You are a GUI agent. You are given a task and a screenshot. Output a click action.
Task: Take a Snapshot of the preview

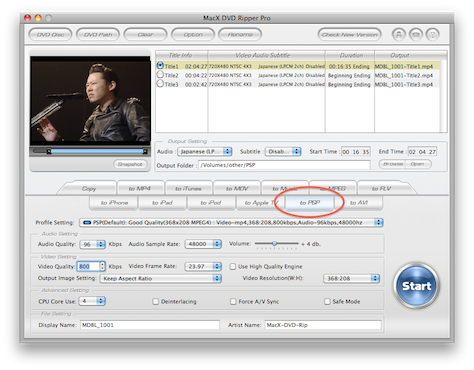(x=130, y=164)
